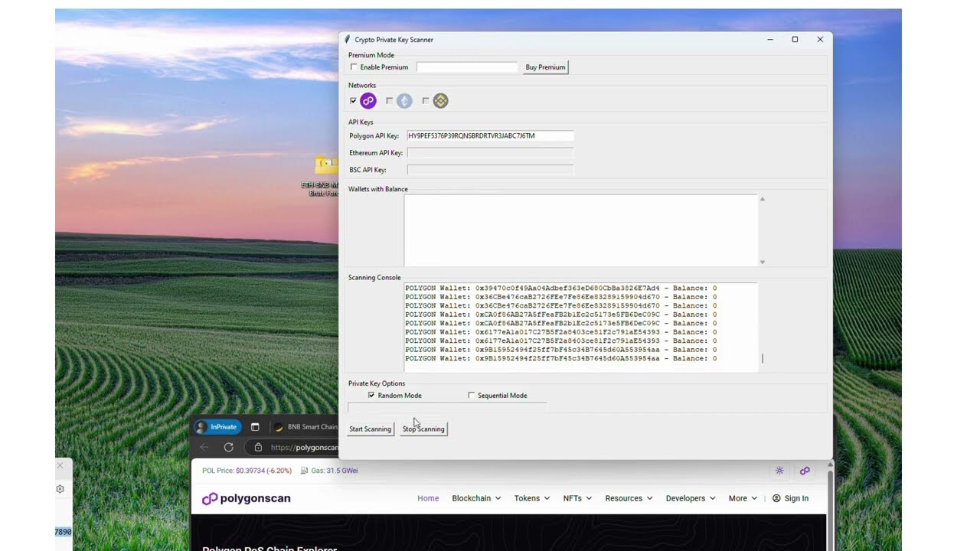Click the Scanning Console scrollbar thumb
This screenshot has width=980, height=551.
[x=763, y=358]
